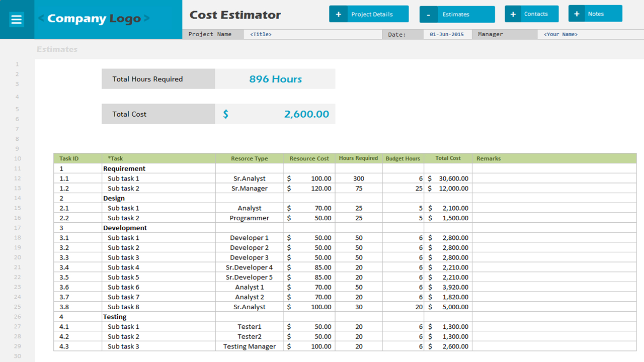Select the Development task group row
Image resolution: width=644 pixels, height=362 pixels.
[125, 228]
